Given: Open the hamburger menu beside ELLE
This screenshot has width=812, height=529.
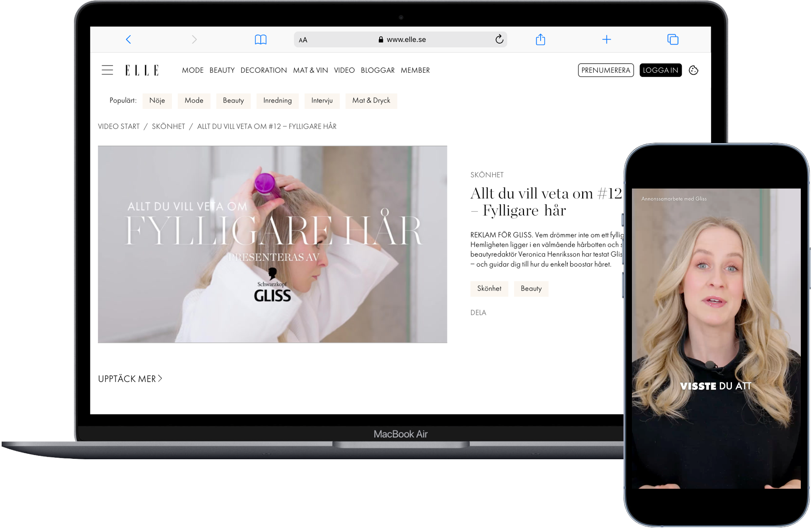Looking at the screenshot, I should pyautogui.click(x=107, y=70).
